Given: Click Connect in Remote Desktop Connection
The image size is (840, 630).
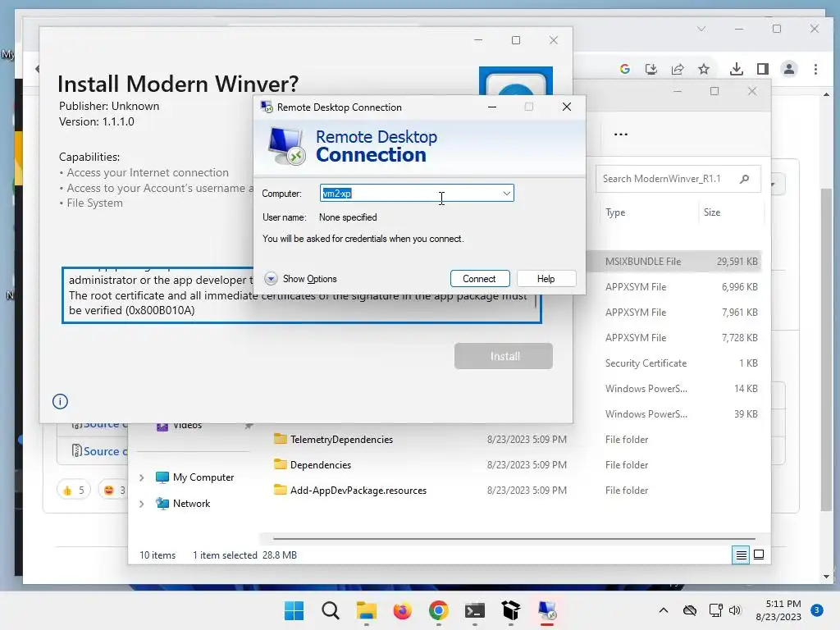Looking at the screenshot, I should pos(479,279).
